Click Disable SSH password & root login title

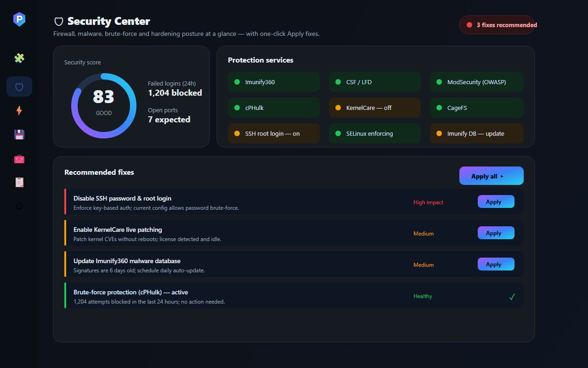pyautogui.click(x=122, y=198)
